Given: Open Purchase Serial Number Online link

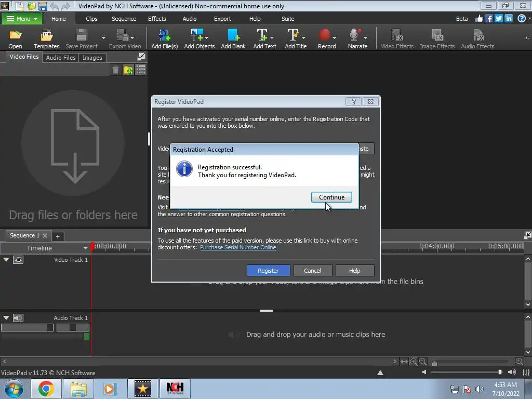Looking at the screenshot, I should (x=238, y=247).
